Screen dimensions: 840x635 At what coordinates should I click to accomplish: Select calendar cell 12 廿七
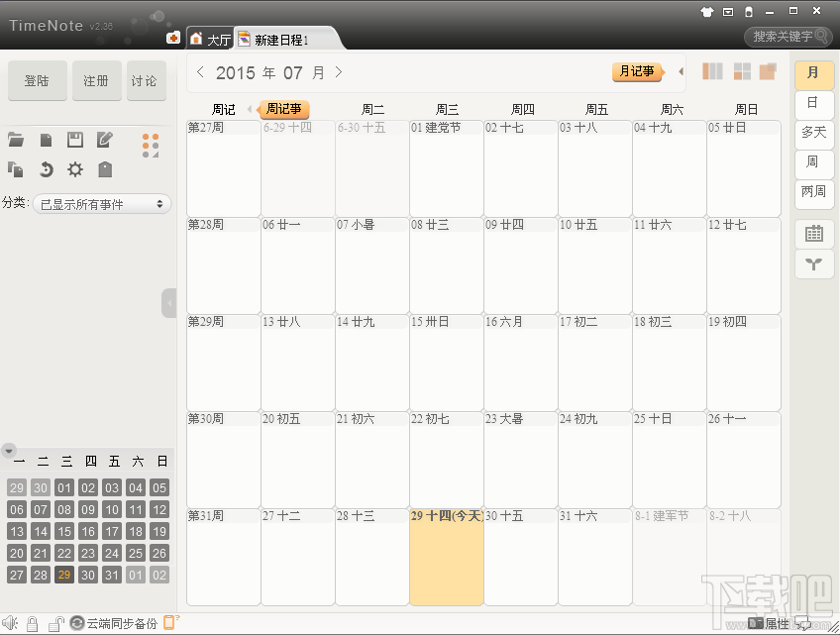744,265
